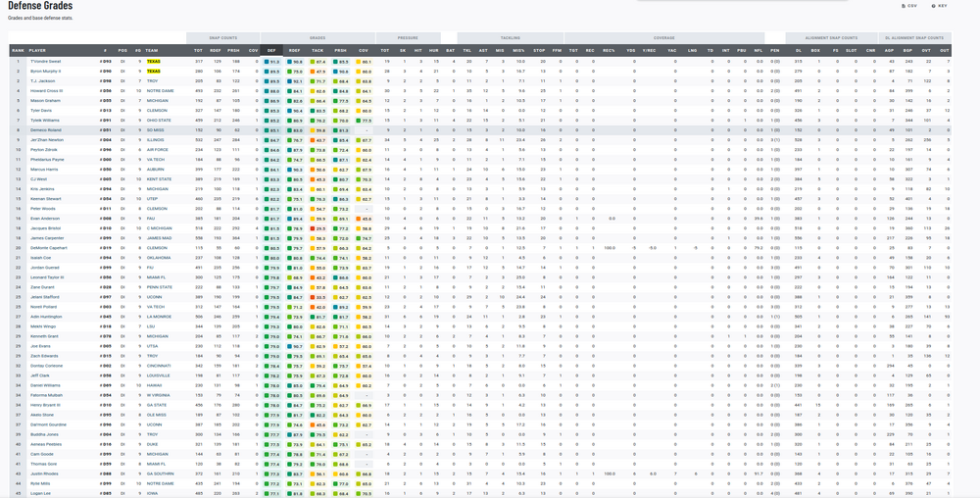The width and height of the screenshot is (980, 498).
Task: Click the highlighted TEXAS team in row 1
Action: [x=154, y=61]
